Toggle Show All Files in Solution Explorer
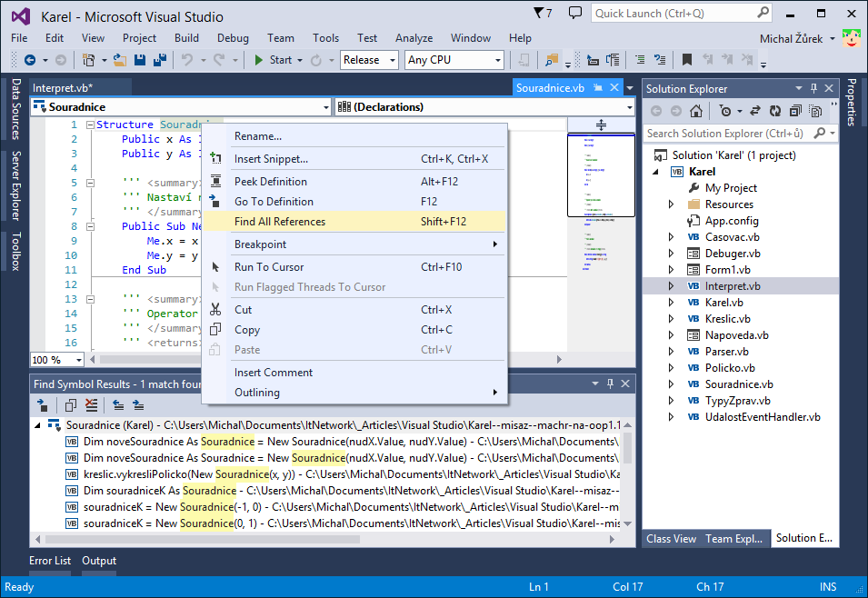The height and width of the screenshot is (598, 868). 815,111
